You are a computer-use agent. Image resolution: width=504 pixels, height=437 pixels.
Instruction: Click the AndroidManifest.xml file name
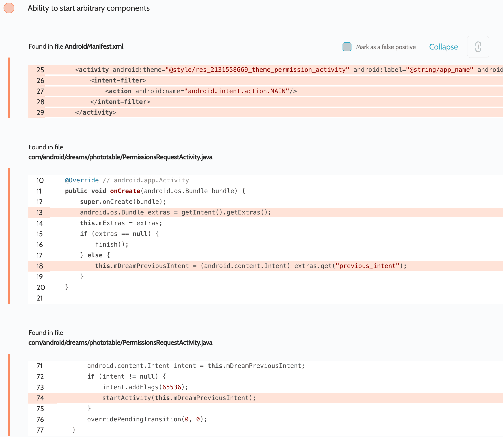pos(94,46)
